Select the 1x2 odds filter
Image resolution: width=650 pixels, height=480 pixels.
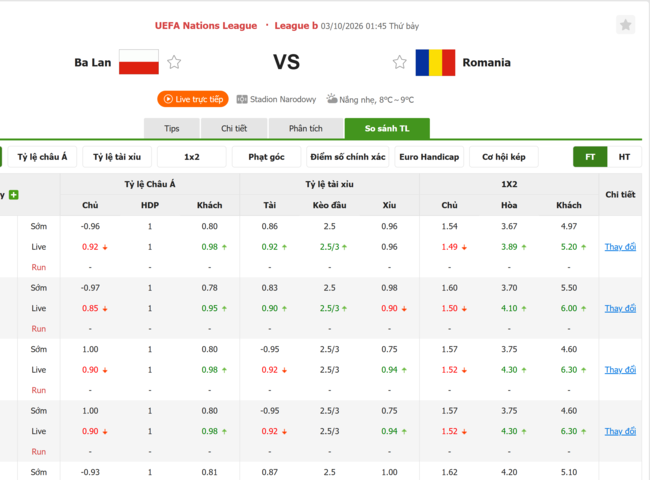pyautogui.click(x=192, y=157)
